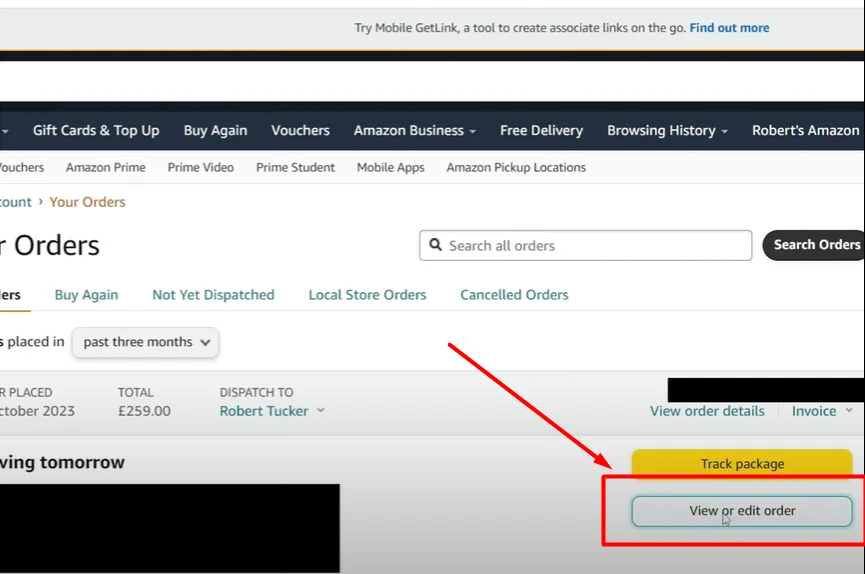This screenshot has height=574, width=865.
Task: Go to Prime Video
Action: click(201, 167)
